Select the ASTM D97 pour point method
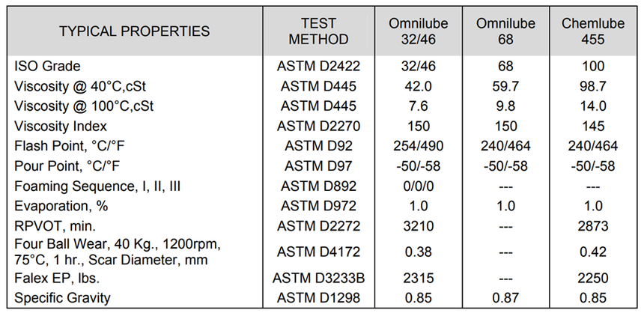Image resolution: width=644 pixels, height=313 pixels. point(318,166)
